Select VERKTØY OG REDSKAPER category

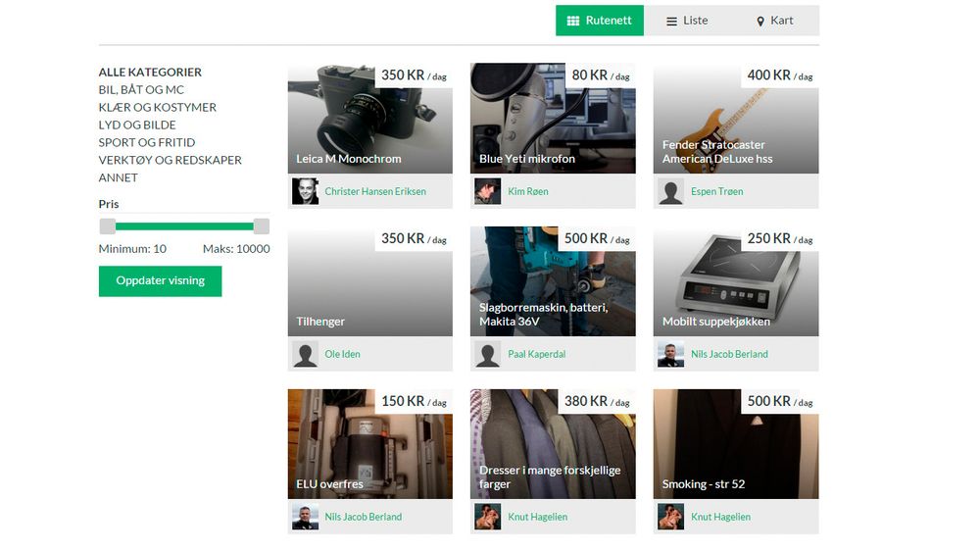click(170, 160)
